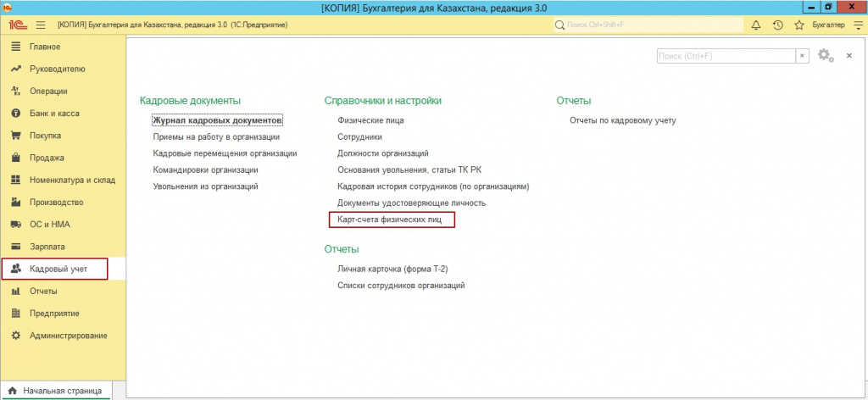Click the Операции Дт/Кт icon

pos(15,92)
